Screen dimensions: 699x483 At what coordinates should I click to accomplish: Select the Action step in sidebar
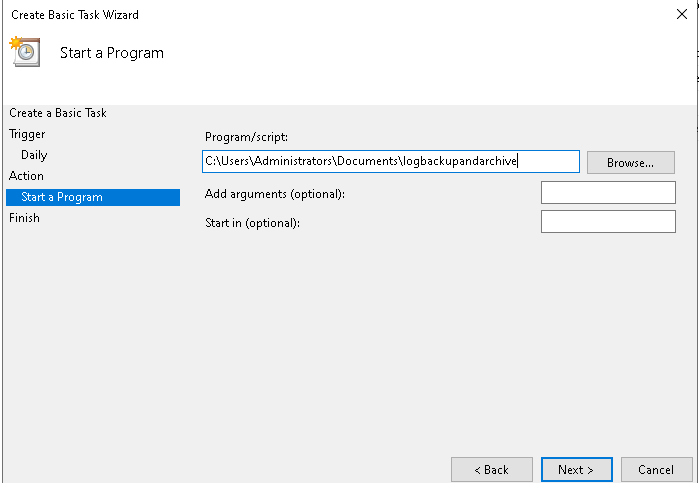tap(26, 176)
